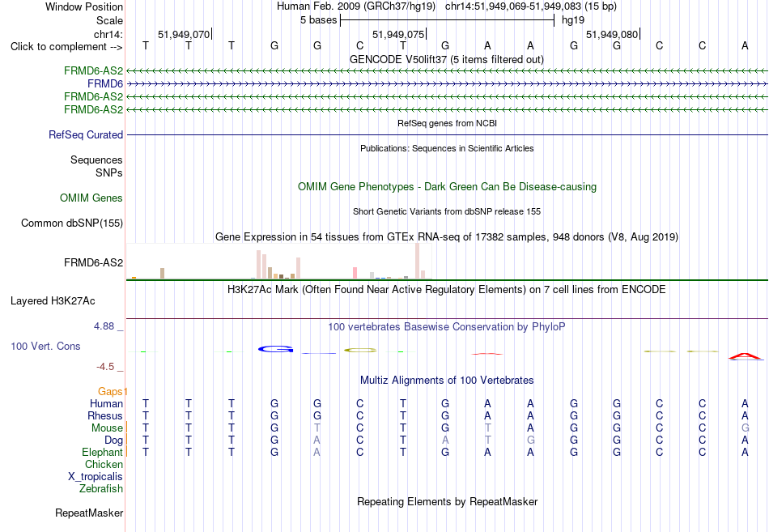Viewport: 769px width, 532px height.
Task: Click the 'X_tropicalis' species label
Action: tap(96, 477)
